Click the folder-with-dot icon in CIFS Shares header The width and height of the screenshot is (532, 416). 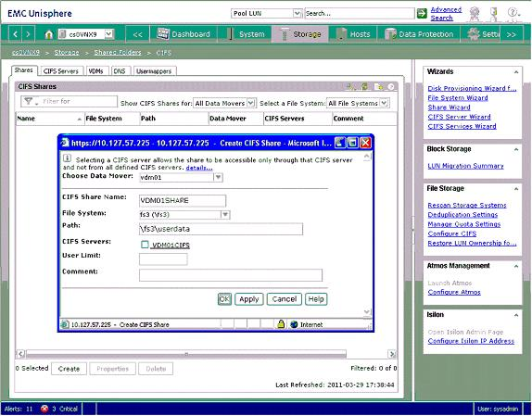tap(378, 87)
